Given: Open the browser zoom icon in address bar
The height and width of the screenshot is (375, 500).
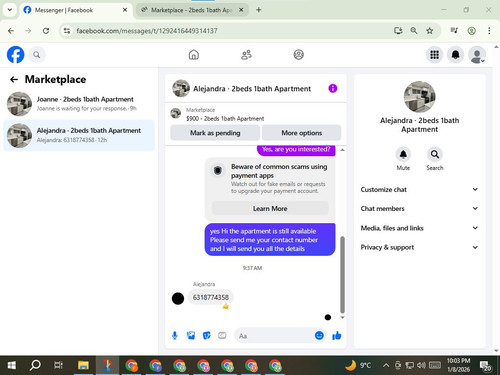Looking at the screenshot, I should pyautogui.click(x=414, y=31).
